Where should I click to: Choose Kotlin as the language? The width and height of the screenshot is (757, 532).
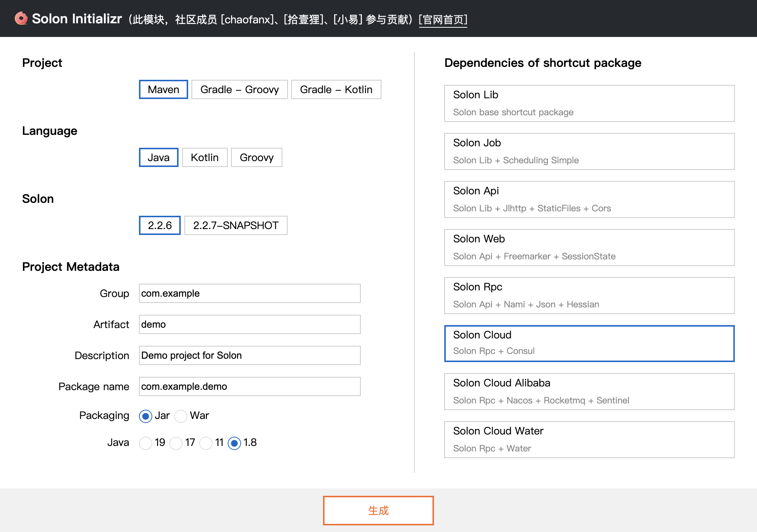point(204,157)
